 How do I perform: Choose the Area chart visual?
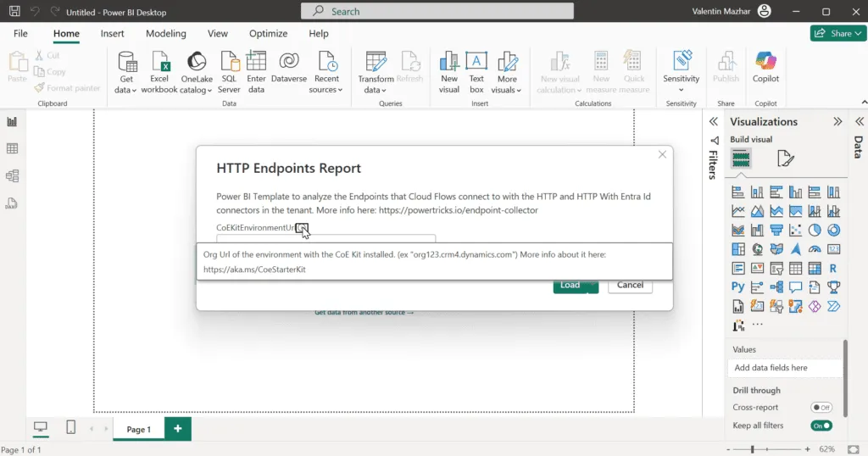(757, 211)
